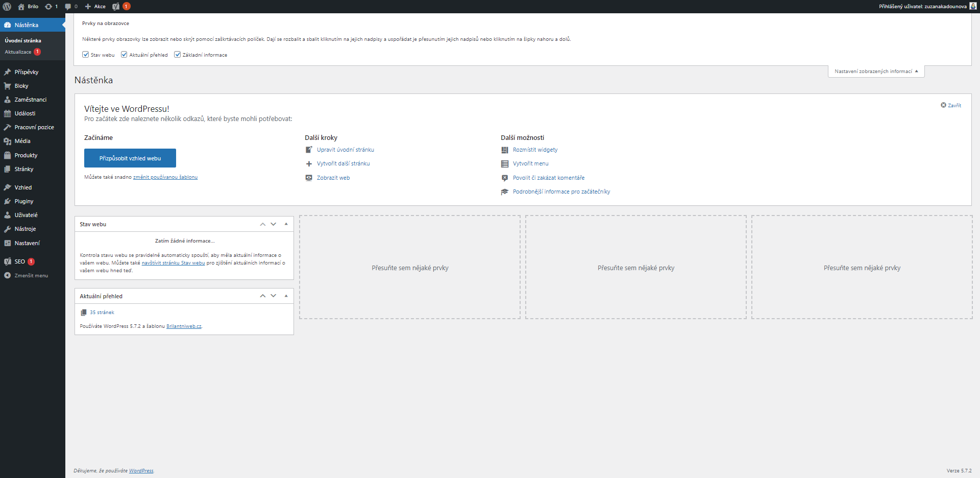The height and width of the screenshot is (478, 980).
Task: Open user avatar in top right corner
Action: [x=973, y=6]
